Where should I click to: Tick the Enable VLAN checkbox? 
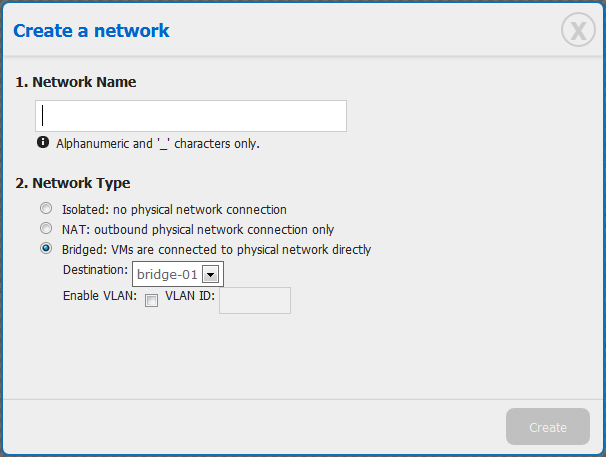pos(151,300)
